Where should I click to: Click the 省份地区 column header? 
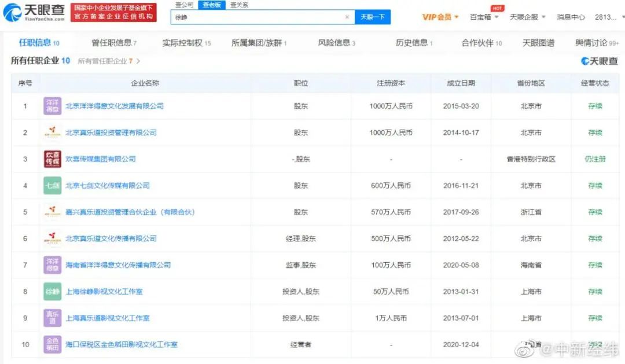click(x=531, y=83)
